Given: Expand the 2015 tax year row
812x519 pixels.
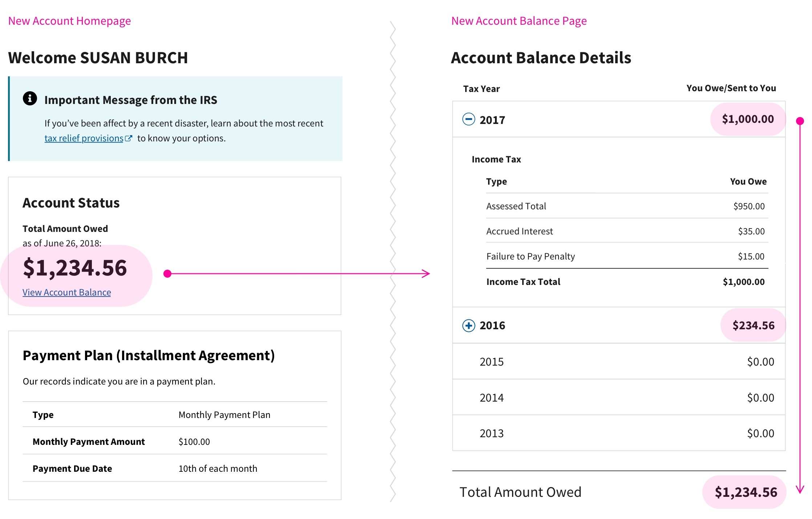Looking at the screenshot, I should coord(492,362).
